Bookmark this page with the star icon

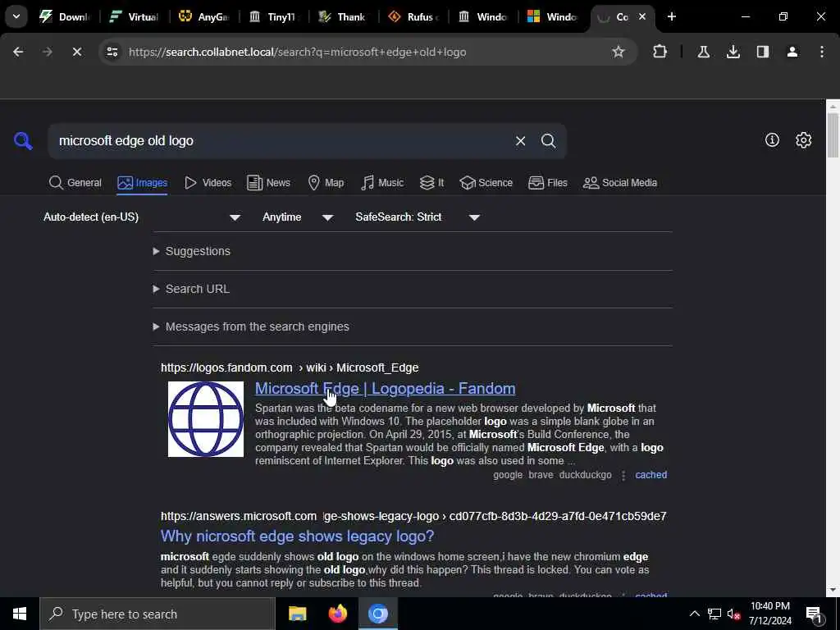619,52
